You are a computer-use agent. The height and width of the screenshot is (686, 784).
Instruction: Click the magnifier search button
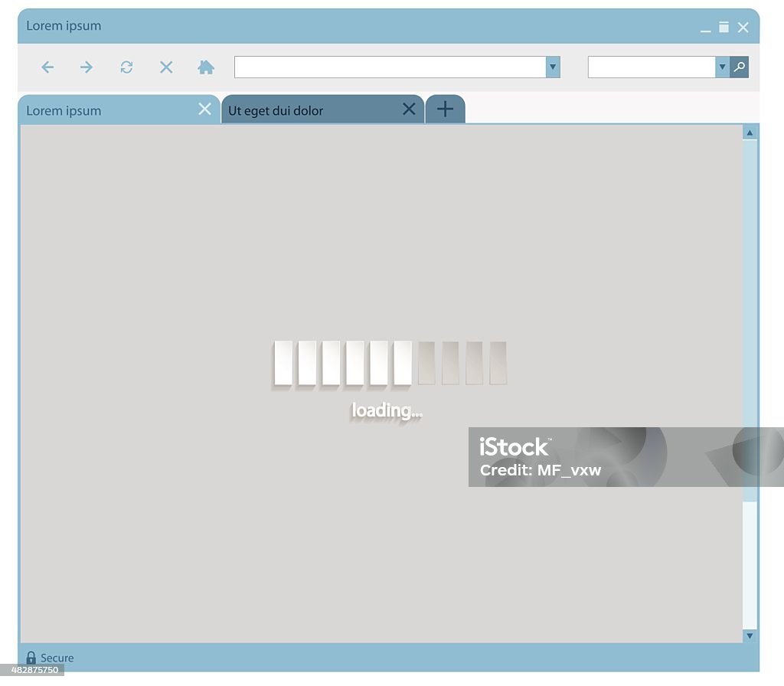tap(739, 67)
